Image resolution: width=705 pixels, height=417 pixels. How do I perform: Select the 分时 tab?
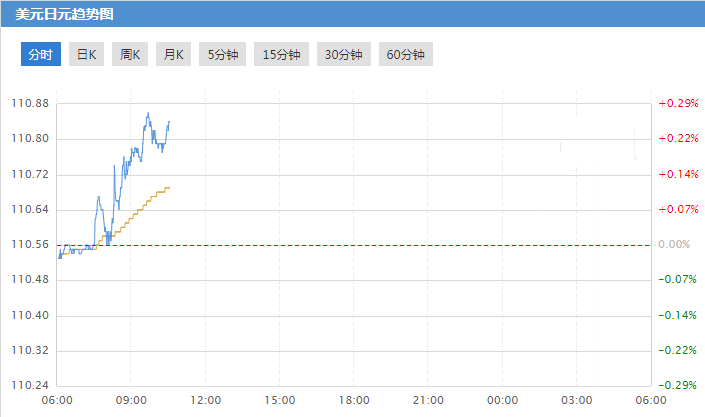point(41,55)
